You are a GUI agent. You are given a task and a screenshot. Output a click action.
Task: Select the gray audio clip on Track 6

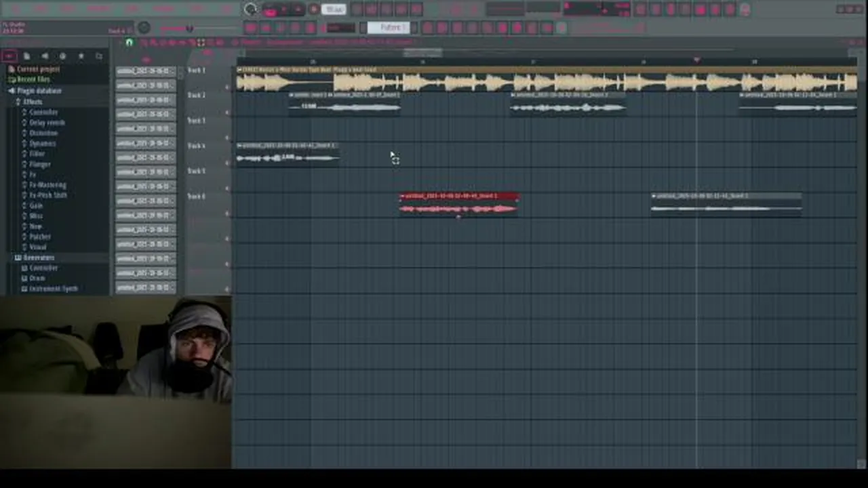726,204
